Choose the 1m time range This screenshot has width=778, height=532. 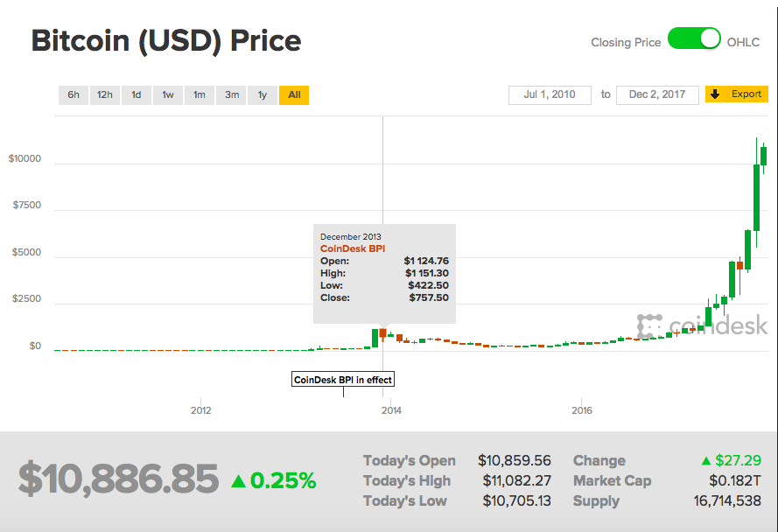pyautogui.click(x=200, y=94)
